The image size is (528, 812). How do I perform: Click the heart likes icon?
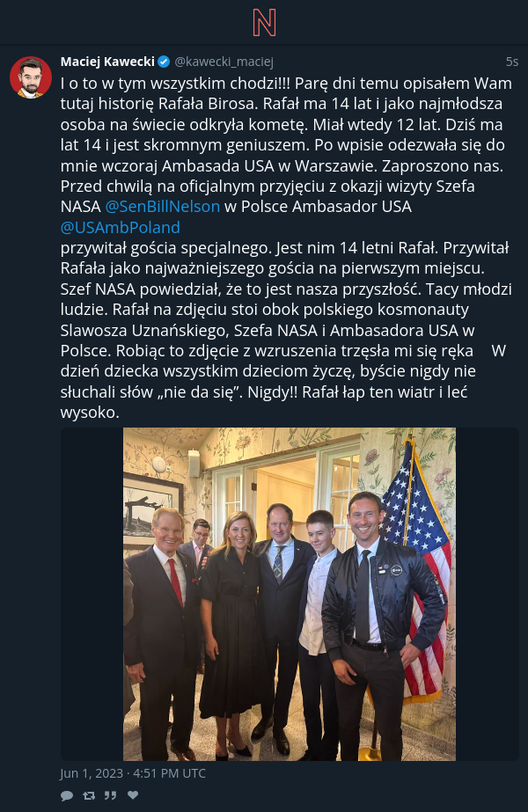(133, 795)
